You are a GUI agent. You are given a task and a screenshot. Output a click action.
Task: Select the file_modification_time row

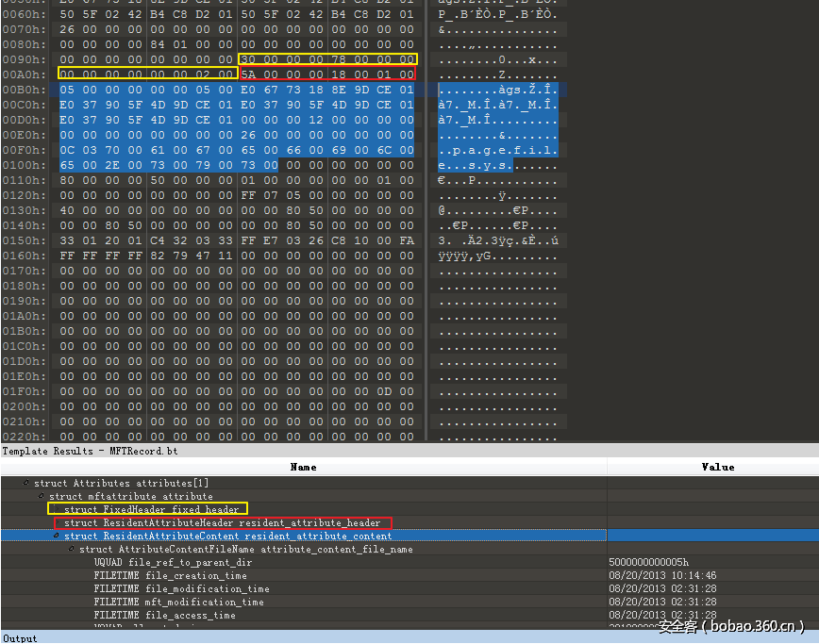click(181, 589)
